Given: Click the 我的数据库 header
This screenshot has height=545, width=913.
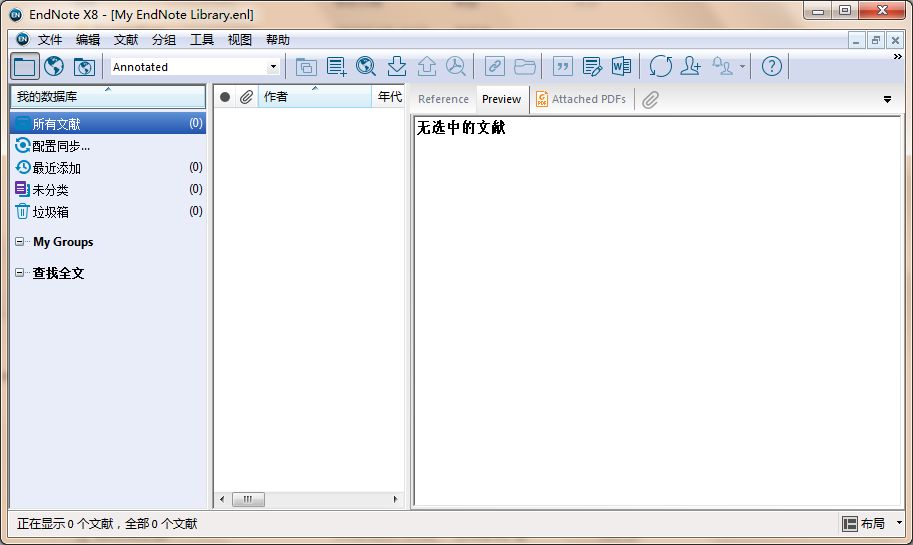Looking at the screenshot, I should 108,97.
